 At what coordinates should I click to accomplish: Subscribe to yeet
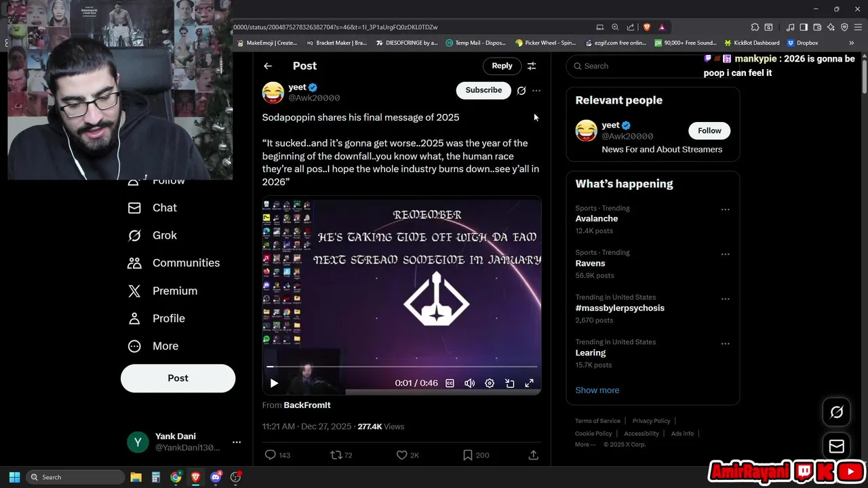pyautogui.click(x=484, y=90)
